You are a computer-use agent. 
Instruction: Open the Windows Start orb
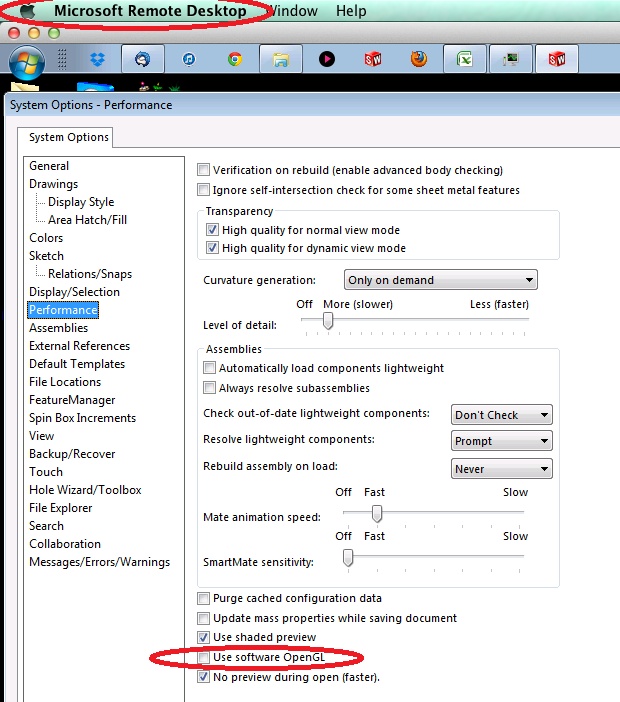(27, 63)
